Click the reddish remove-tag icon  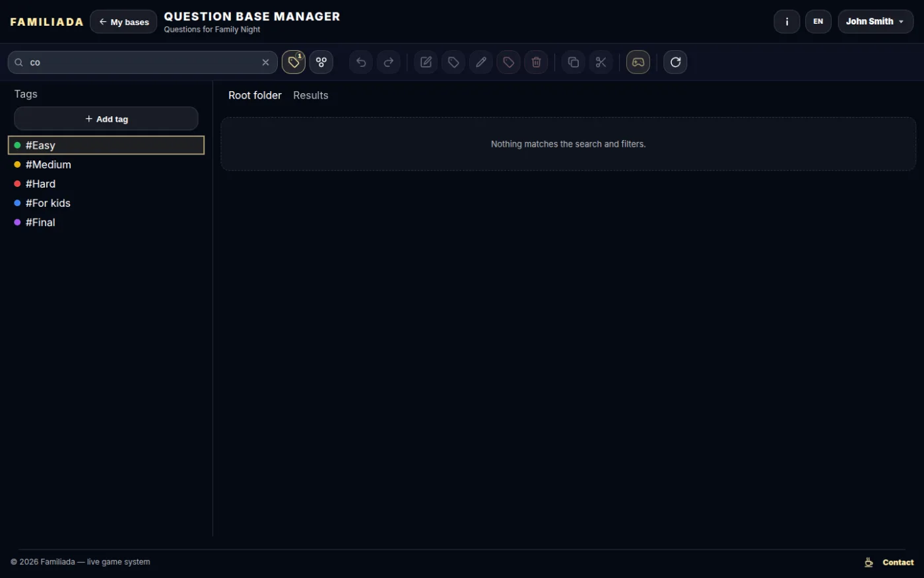509,62
